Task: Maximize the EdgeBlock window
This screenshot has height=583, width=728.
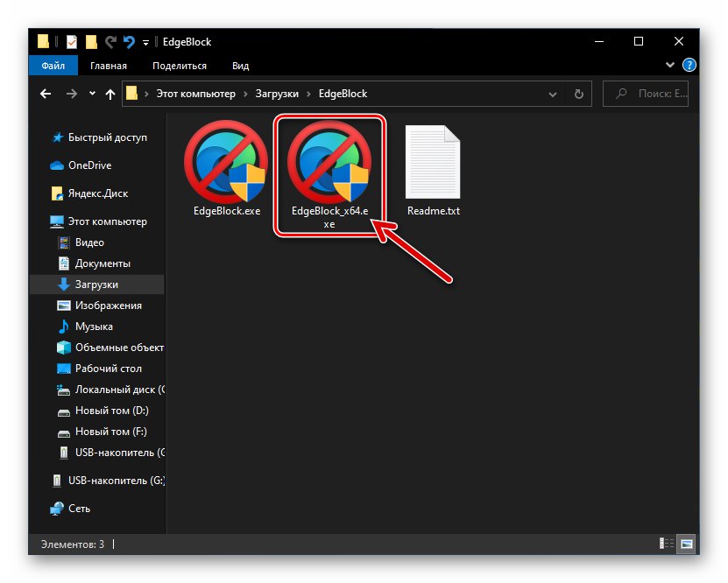Action: coord(639,42)
